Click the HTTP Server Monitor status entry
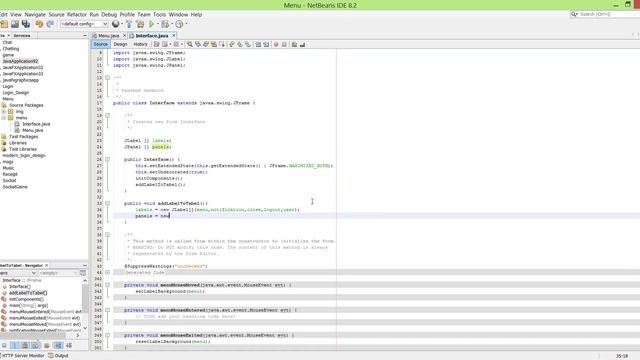 22,356
